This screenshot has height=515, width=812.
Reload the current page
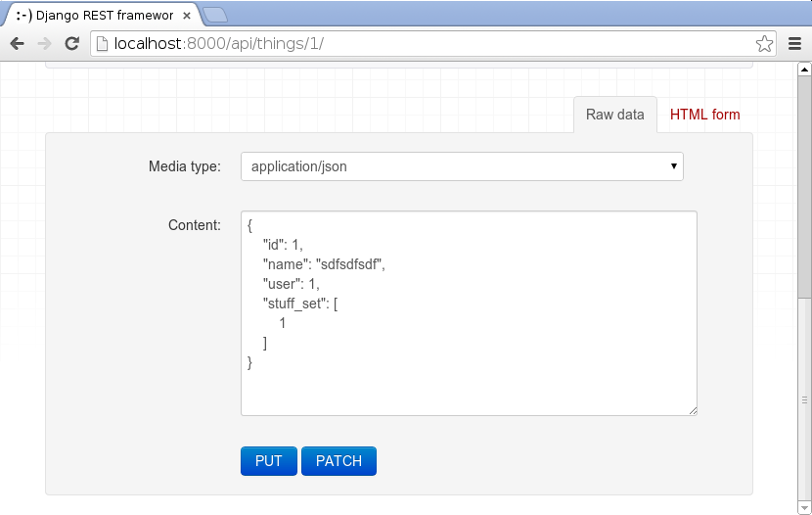(71, 43)
